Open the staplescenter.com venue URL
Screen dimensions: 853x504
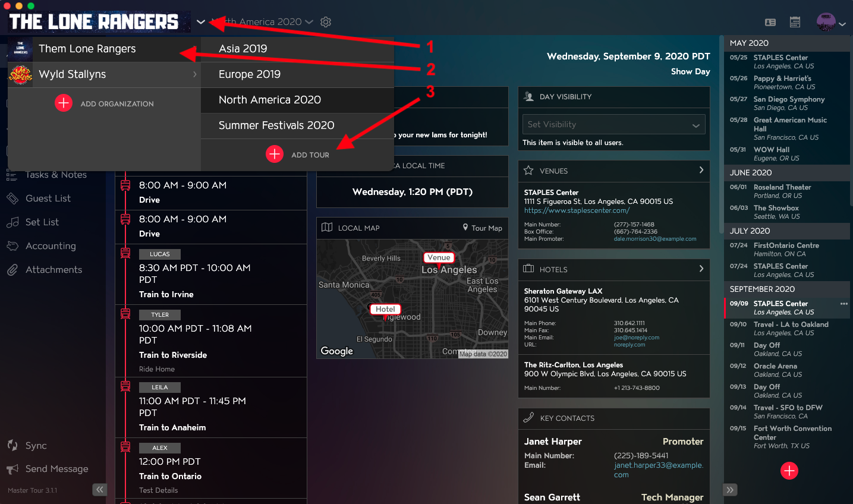coord(577,210)
